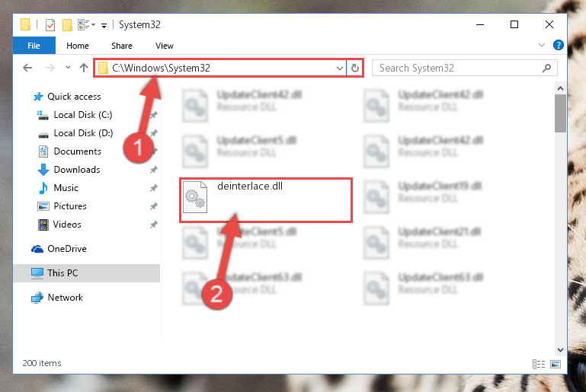Unpin Downloads from Quick access
This screenshot has height=392, width=586.
(154, 170)
